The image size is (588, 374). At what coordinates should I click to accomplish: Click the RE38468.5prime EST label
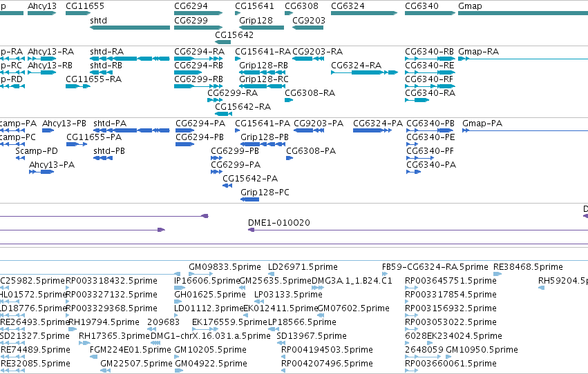pos(528,267)
